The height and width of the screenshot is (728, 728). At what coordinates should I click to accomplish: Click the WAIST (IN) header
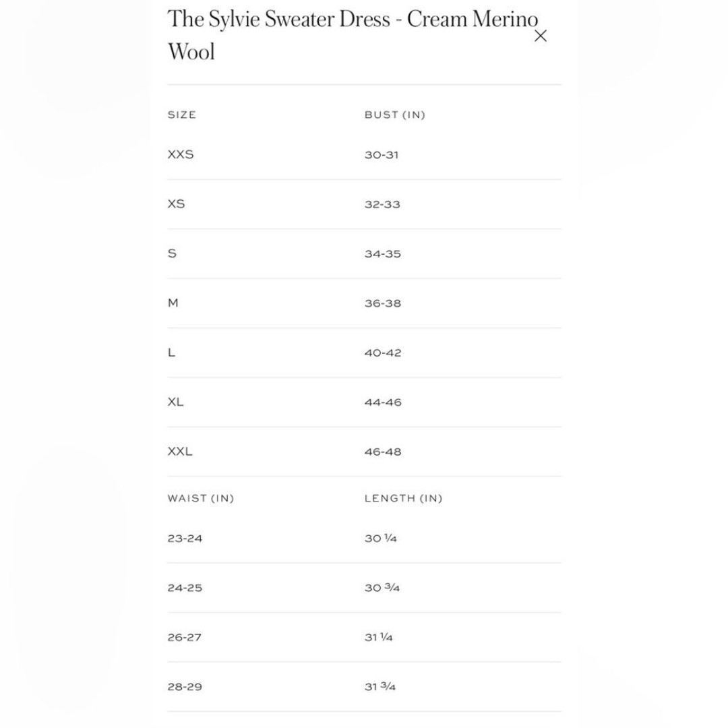pos(201,498)
